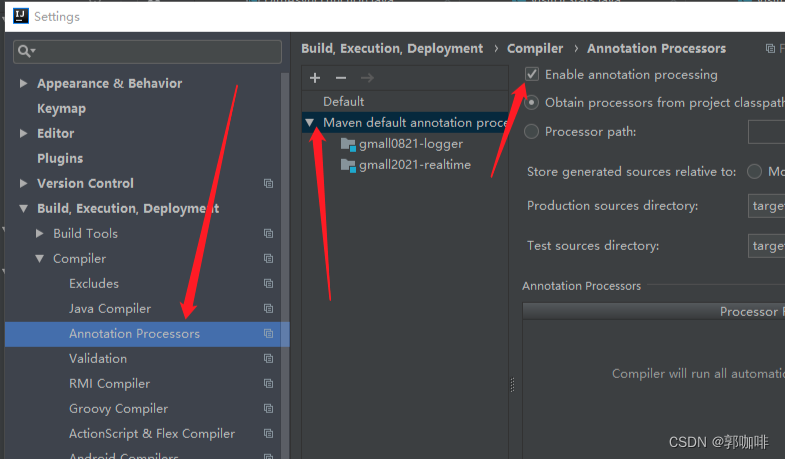785x459 pixels.
Task: Select Validation under Compiler
Action: pyautogui.click(x=98, y=359)
